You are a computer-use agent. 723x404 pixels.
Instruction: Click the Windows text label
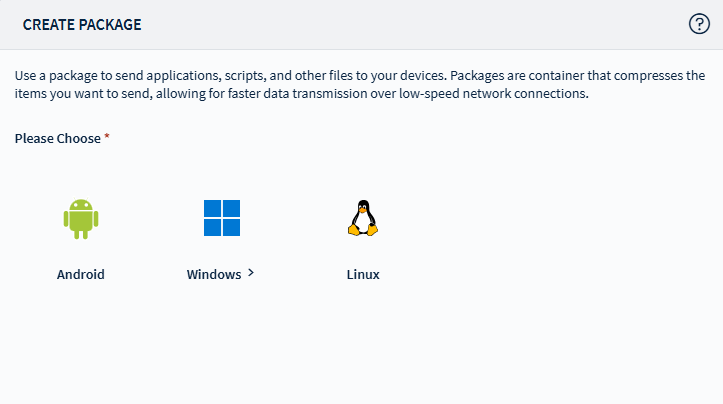(213, 274)
